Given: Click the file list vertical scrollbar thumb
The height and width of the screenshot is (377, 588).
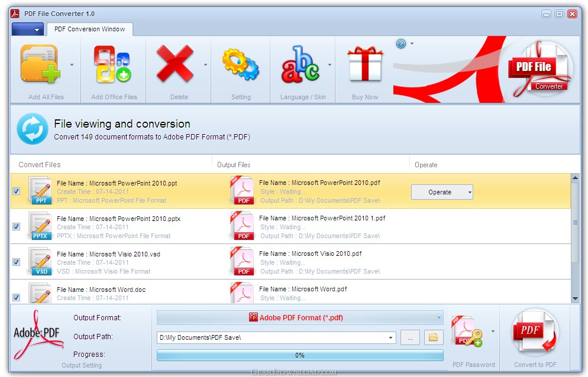Looking at the screenshot, I should [x=575, y=223].
